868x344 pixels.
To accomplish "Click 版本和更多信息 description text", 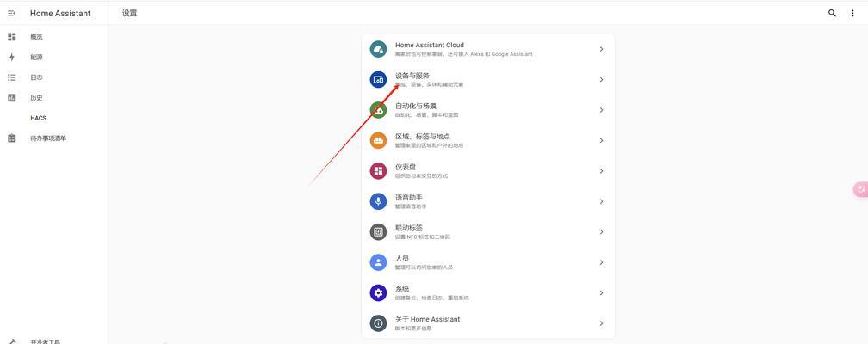I will click(413, 328).
